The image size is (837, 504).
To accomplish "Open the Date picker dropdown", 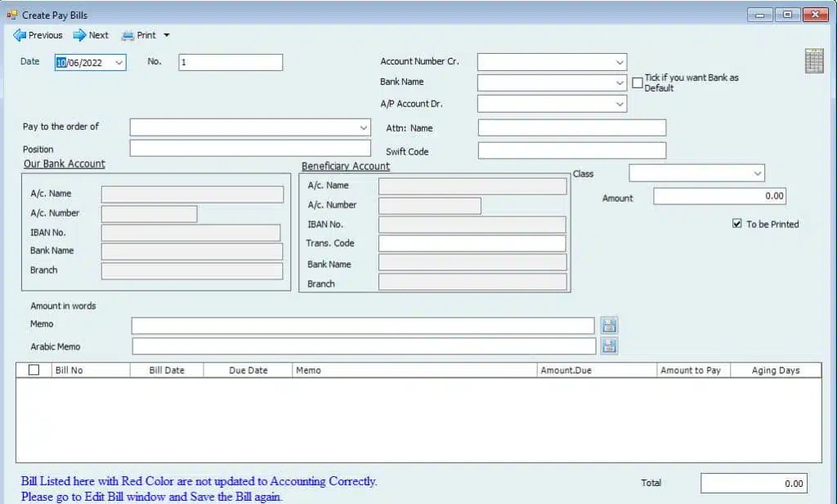I will click(119, 62).
